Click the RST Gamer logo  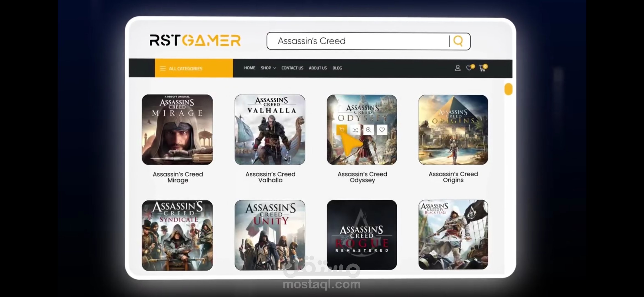(x=195, y=40)
